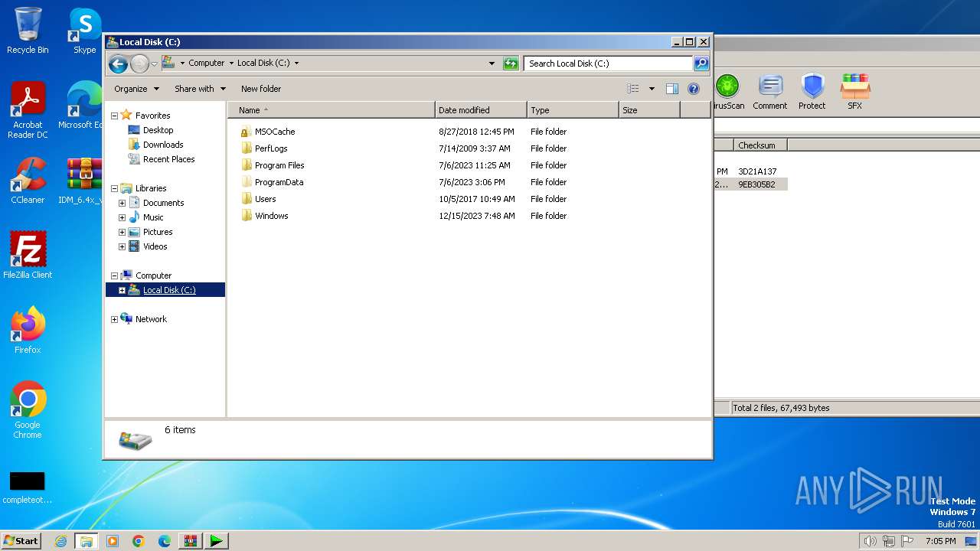
Task: Select the Program Files folder
Action: point(279,165)
